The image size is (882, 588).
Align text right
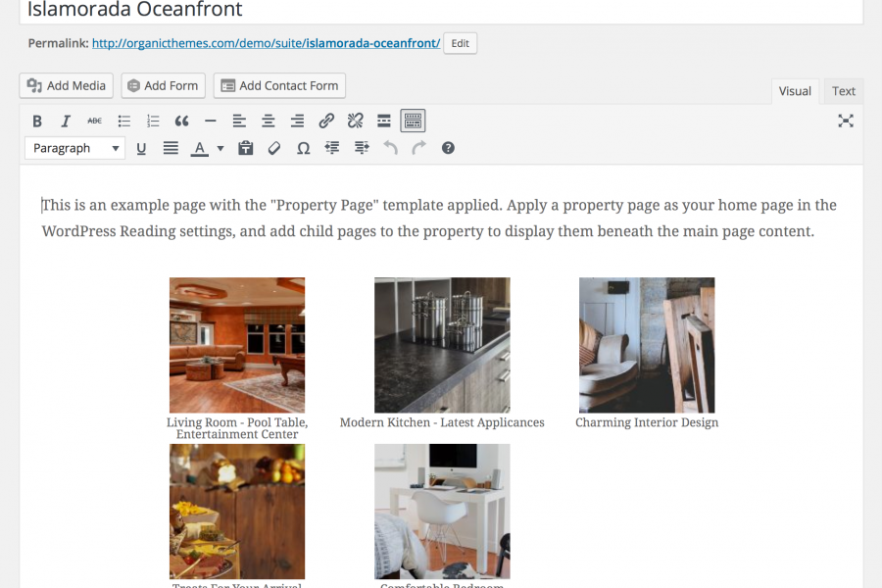[x=297, y=121]
